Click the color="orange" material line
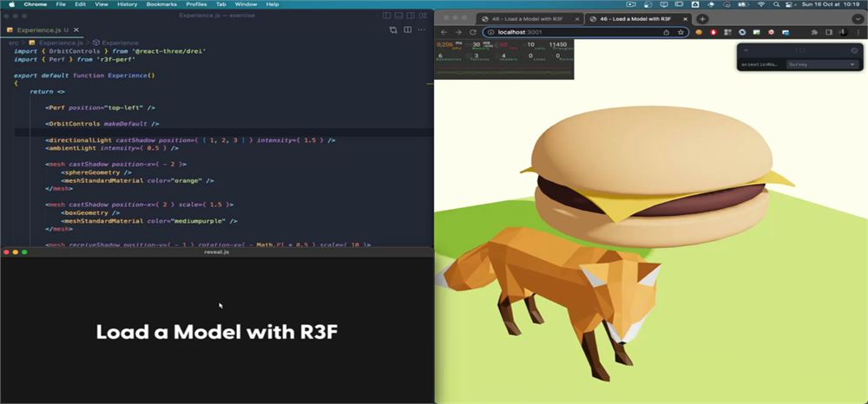Viewport: 868px width, 404px height. pos(138,180)
